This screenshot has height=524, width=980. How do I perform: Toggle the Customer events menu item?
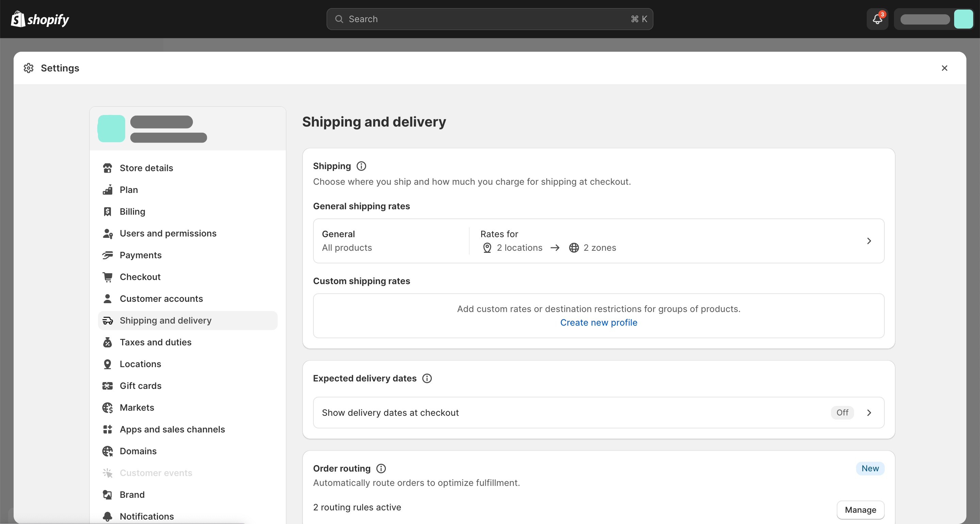(156, 472)
